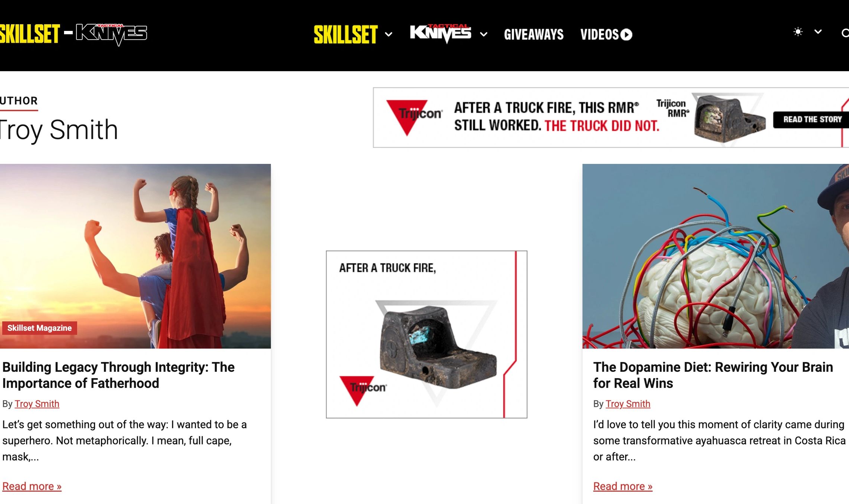Click the yellow Skillset logo in navigation

click(x=346, y=35)
